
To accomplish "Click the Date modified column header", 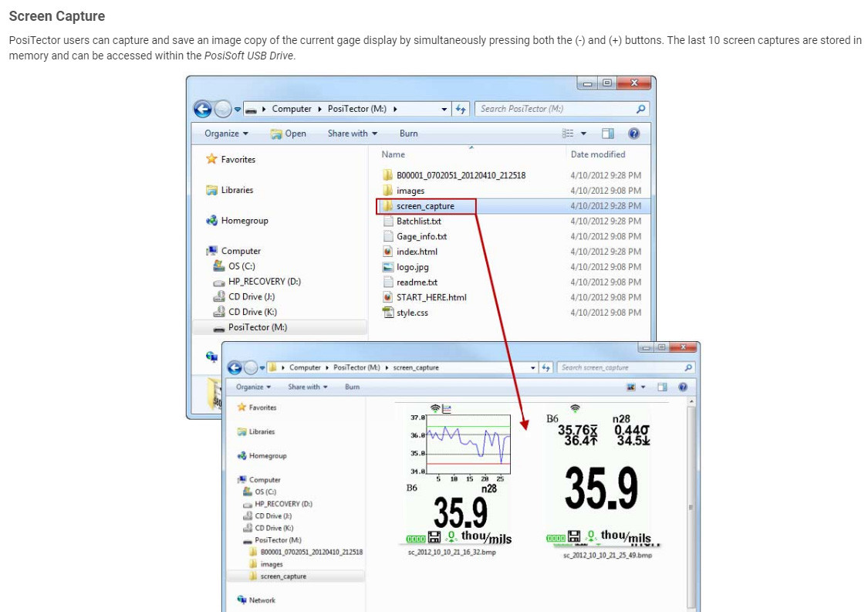I will pos(598,154).
